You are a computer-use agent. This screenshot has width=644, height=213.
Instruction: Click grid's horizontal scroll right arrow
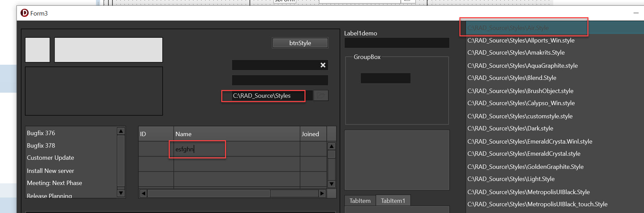coord(322,193)
